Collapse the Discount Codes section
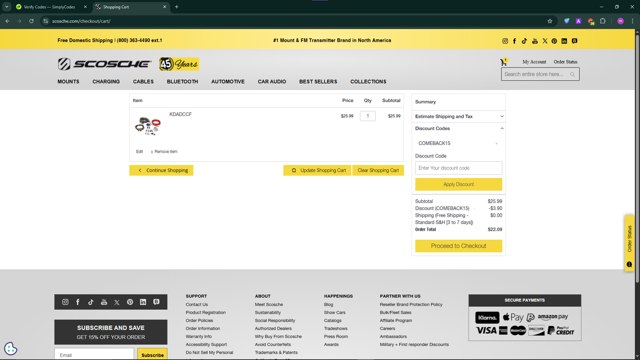640x360 pixels. point(458,128)
